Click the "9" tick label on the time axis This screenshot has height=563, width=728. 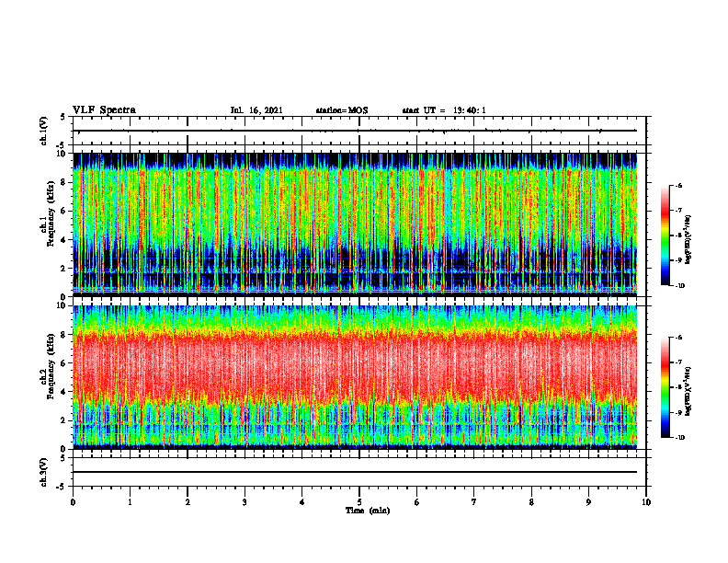588,502
